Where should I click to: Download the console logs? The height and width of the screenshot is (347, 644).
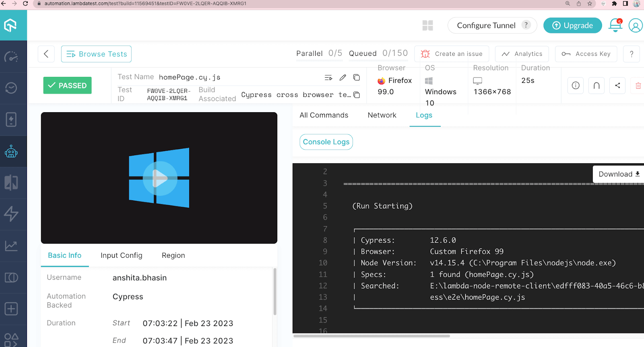pos(619,174)
